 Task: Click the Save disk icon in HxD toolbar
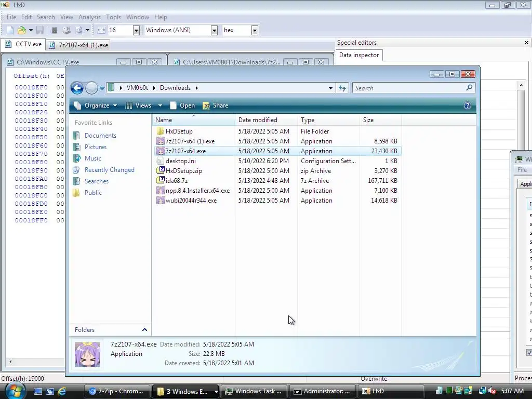tap(39, 30)
